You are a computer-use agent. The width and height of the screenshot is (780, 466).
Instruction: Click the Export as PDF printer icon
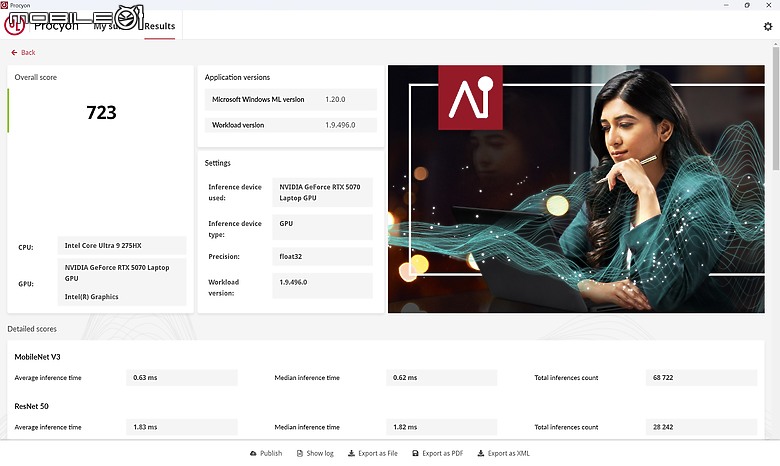tap(415, 453)
